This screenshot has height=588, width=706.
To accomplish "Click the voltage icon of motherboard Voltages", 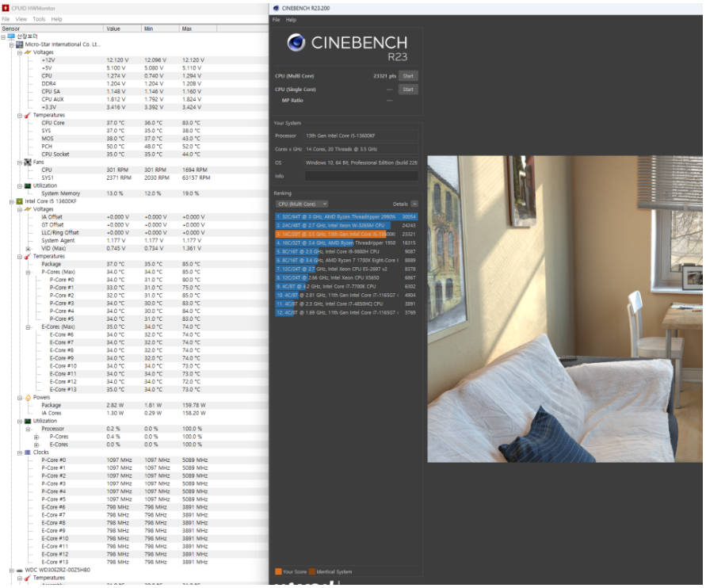I will [x=28, y=52].
